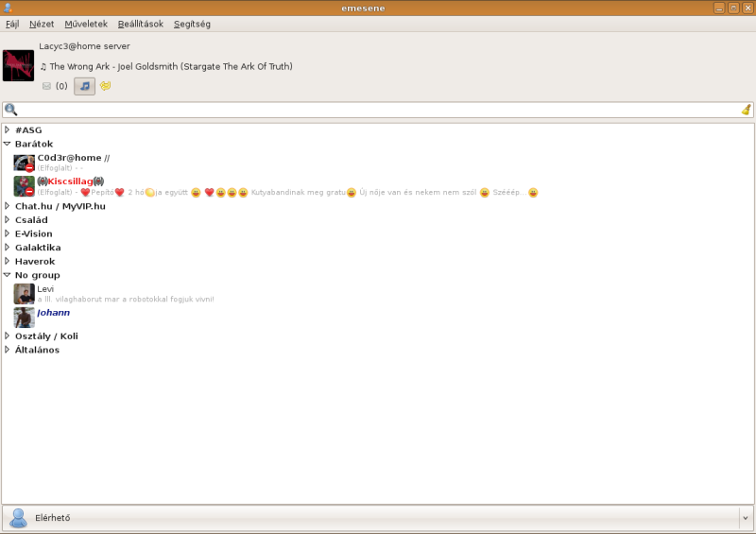Click Levi's "vilaghaborut" status message

[126, 299]
